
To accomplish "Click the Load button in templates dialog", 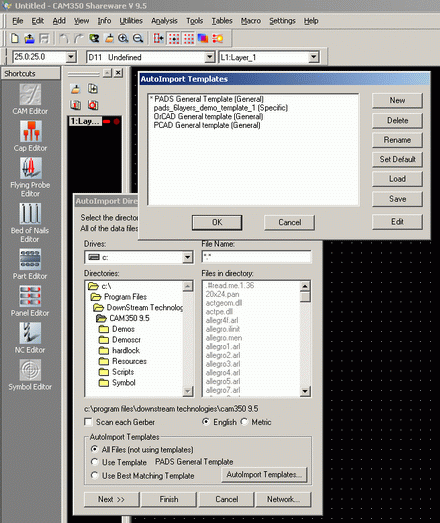I will [x=397, y=179].
